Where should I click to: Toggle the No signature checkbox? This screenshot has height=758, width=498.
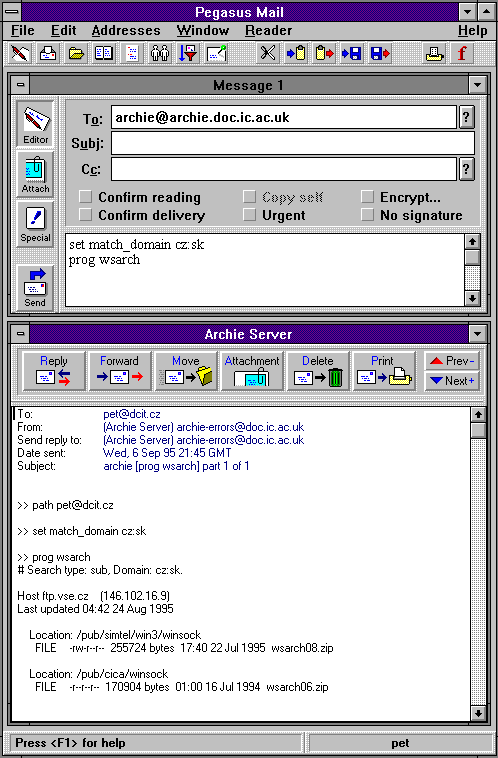click(x=367, y=215)
